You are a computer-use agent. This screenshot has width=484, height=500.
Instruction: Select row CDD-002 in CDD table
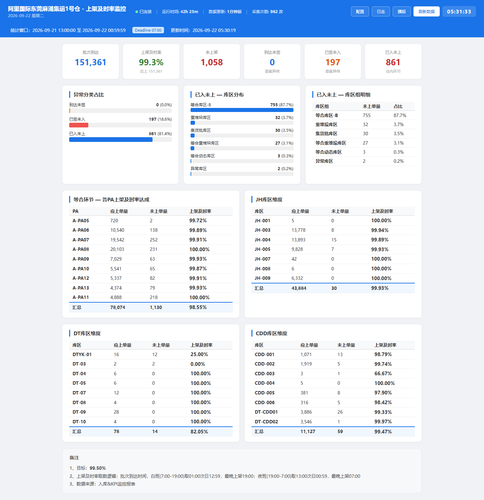tap(333, 364)
